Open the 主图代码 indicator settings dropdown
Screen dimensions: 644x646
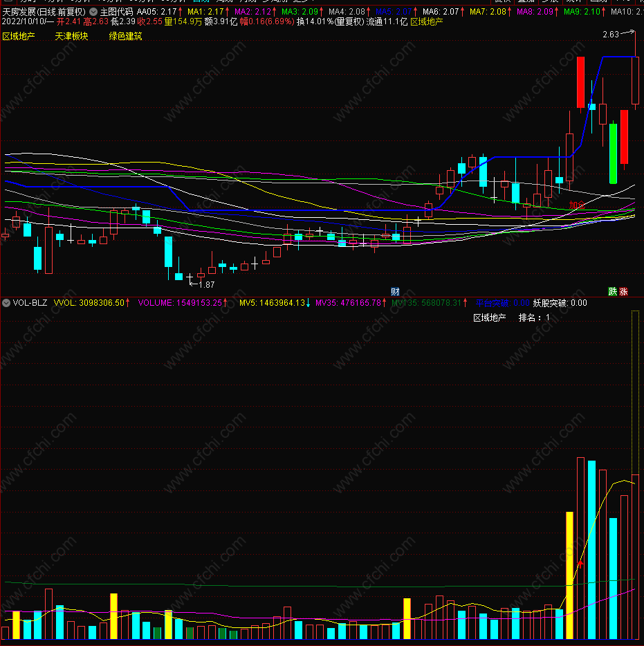click(x=93, y=12)
